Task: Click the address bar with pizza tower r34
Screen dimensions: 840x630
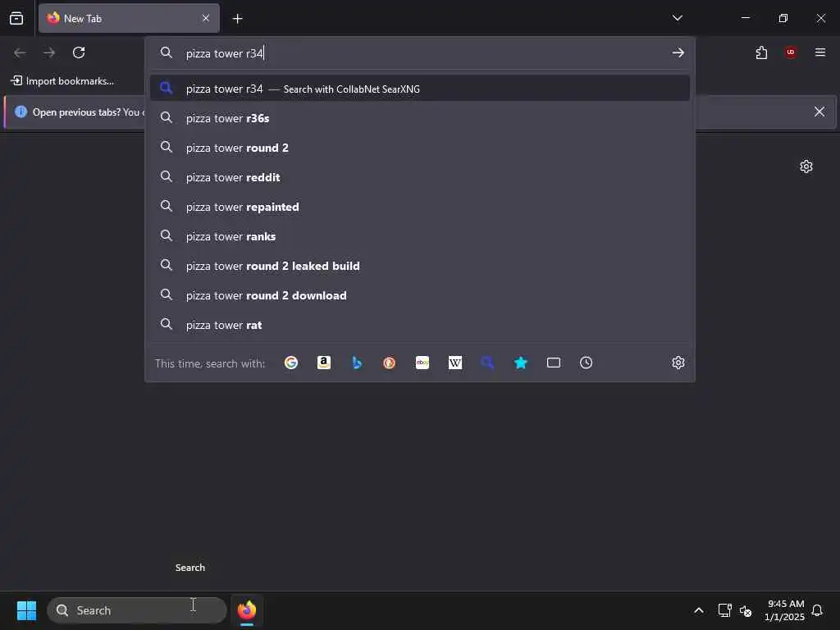Action: [x=420, y=53]
